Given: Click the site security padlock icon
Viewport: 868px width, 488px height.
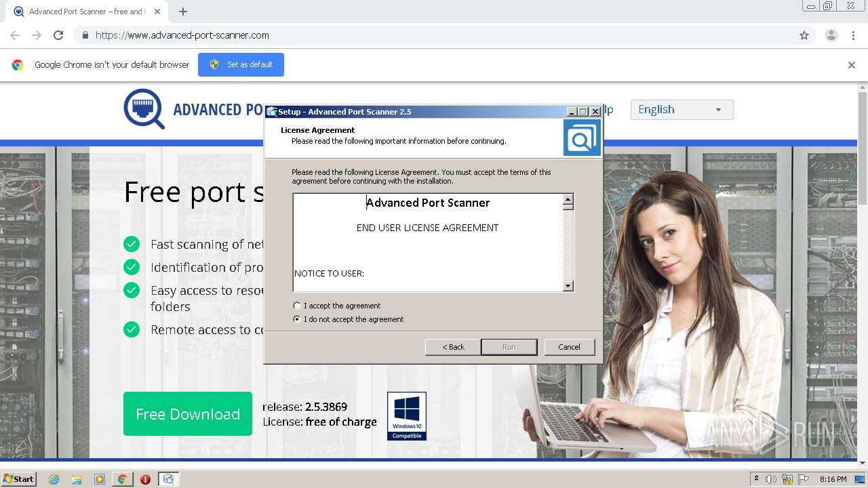Looking at the screenshot, I should pyautogui.click(x=85, y=35).
